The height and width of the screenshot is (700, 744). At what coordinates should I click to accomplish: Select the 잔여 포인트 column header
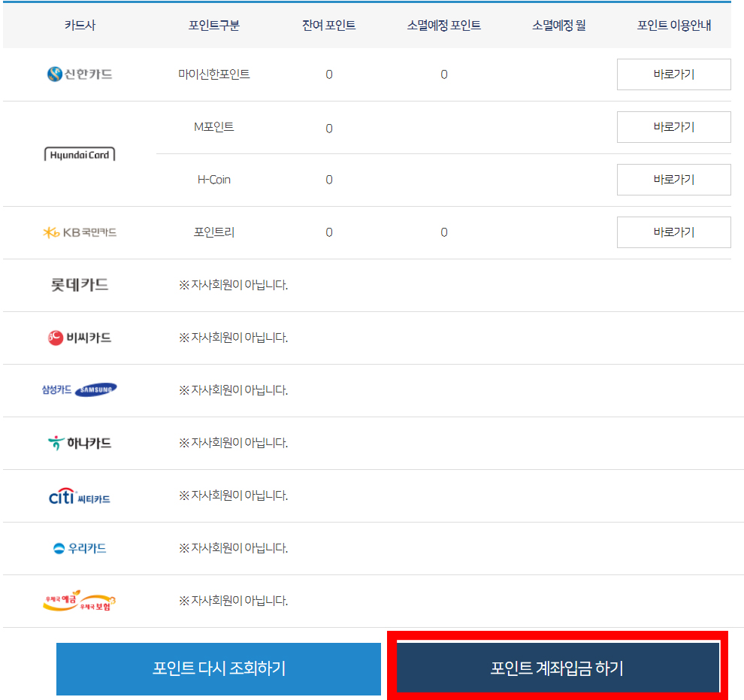click(x=329, y=25)
